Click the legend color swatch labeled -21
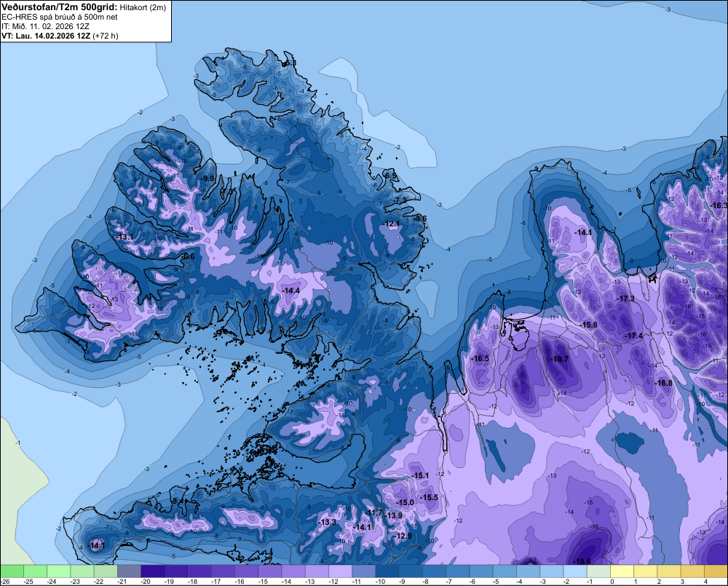This screenshot has width=728, height=586. click(x=129, y=571)
